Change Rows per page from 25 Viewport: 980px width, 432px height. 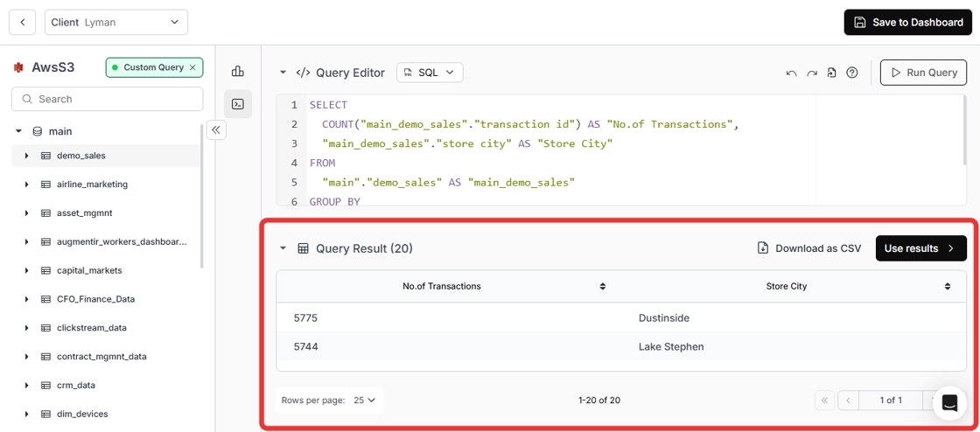point(365,401)
